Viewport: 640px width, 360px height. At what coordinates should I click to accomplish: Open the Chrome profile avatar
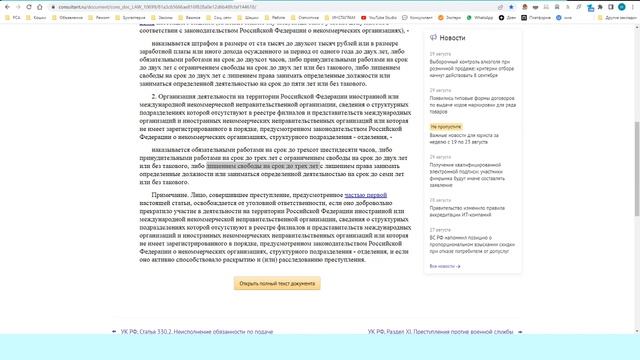point(622,7)
